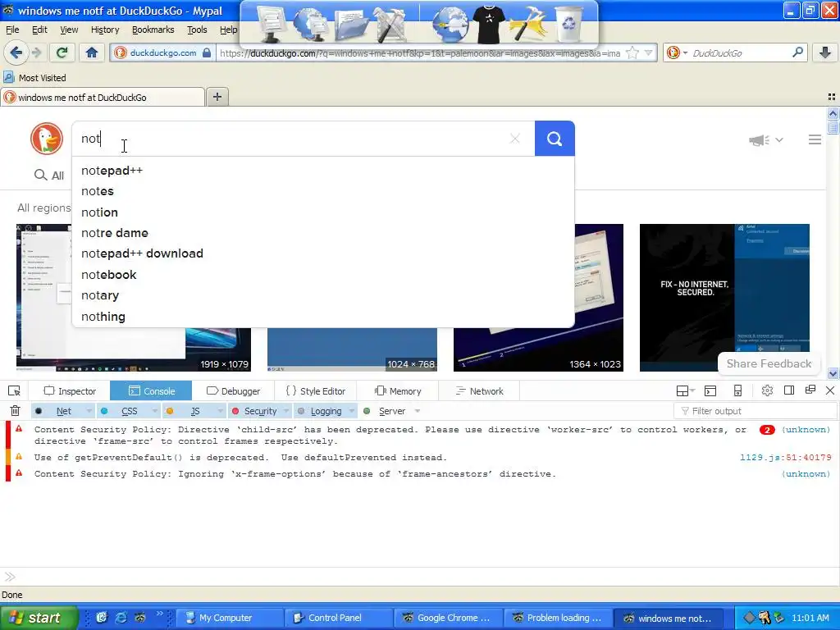Image resolution: width=840 pixels, height=630 pixels.
Task: Open the recycle bin icon in the dock
Action: (x=568, y=24)
